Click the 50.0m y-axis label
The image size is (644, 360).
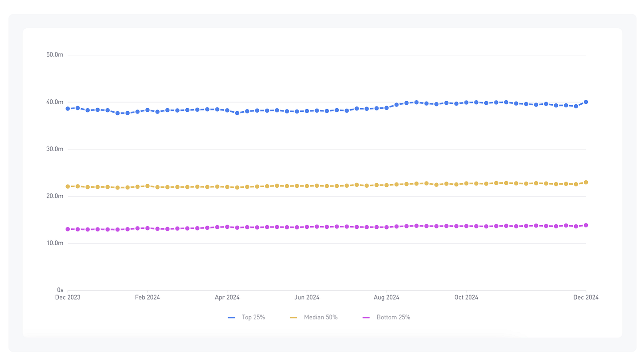tap(55, 55)
